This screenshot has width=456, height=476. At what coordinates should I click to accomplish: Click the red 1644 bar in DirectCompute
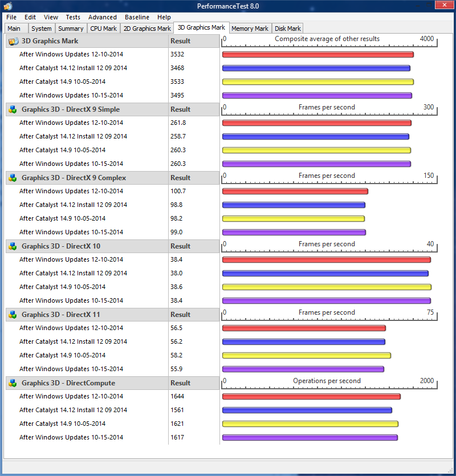pos(311,396)
